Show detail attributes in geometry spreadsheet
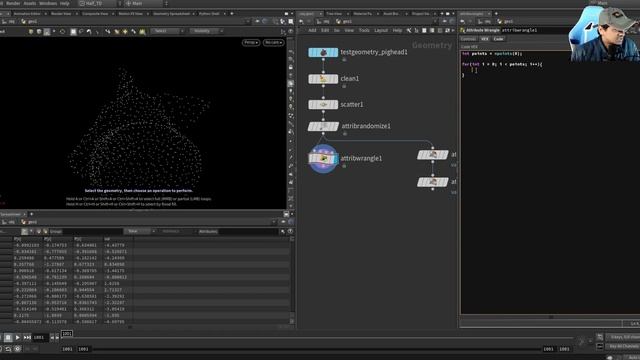Screen dimensions: 640x360 45,231
